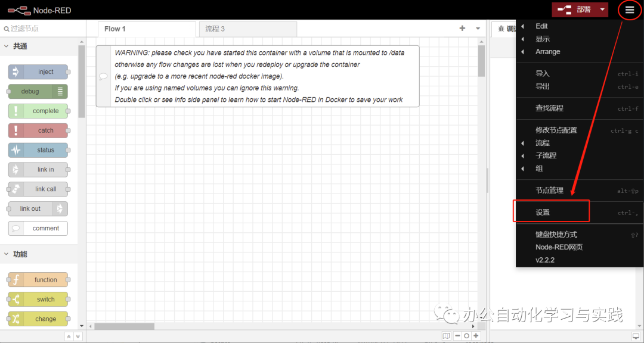The image size is (644, 343).
Task: Expand the 流程 submenu
Action: pos(579,143)
